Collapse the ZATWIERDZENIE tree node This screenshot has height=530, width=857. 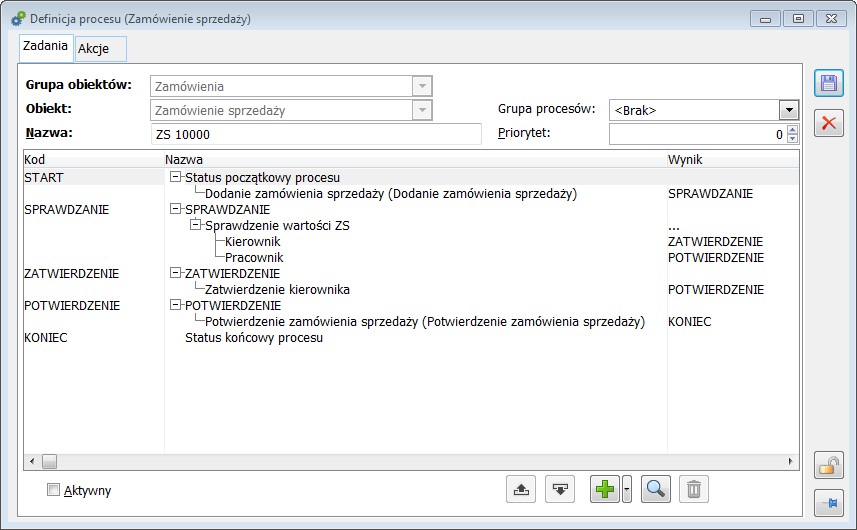click(175, 273)
